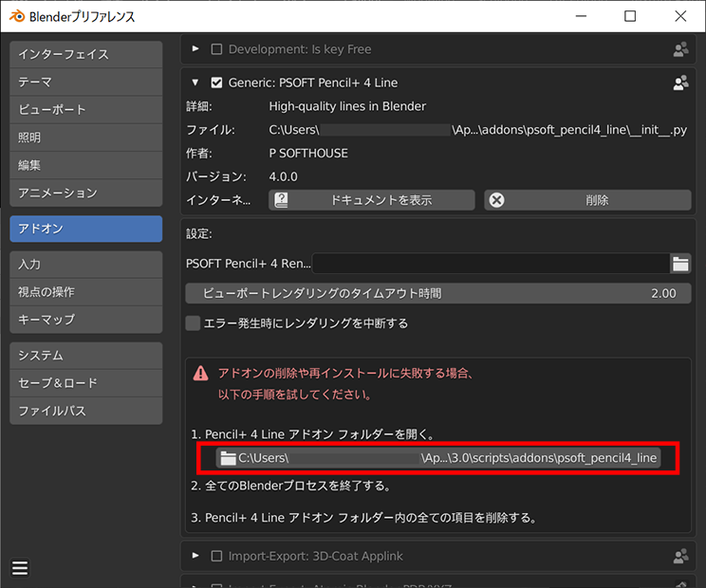Click the hamburger menu icon at bottom left
The height and width of the screenshot is (588, 706).
(x=20, y=568)
